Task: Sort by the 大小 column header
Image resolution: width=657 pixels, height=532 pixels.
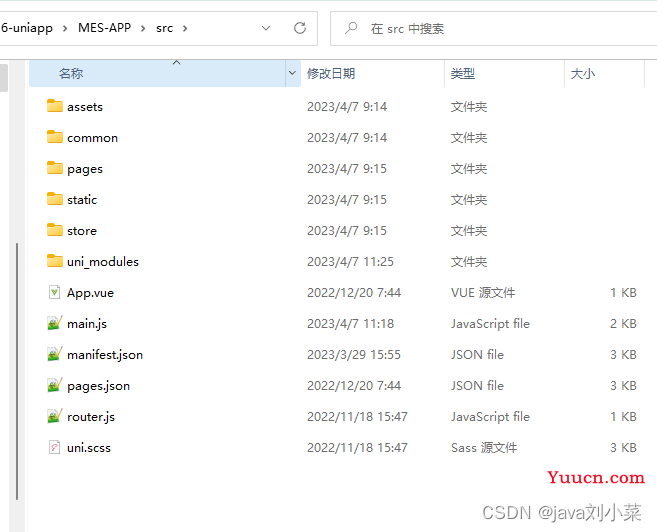Action: click(x=604, y=73)
